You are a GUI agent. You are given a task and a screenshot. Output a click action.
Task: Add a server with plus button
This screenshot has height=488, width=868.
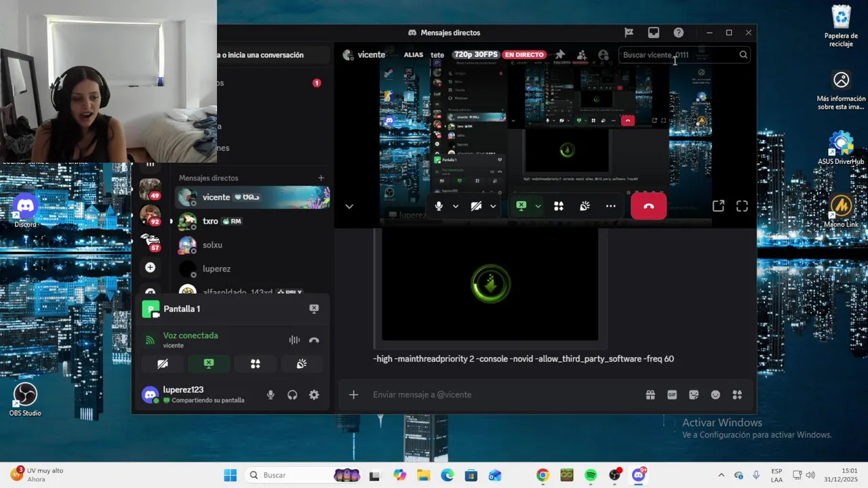pos(150,268)
